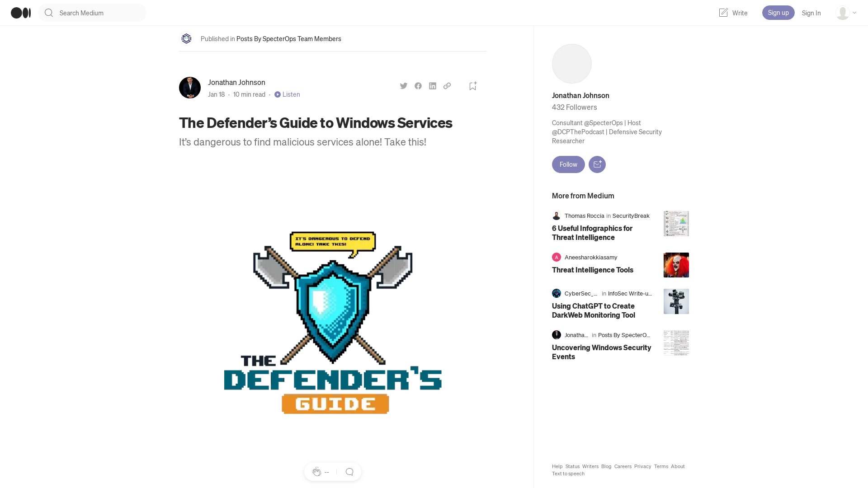The width and height of the screenshot is (868, 488).
Task: Open the comment section
Action: pyautogui.click(x=349, y=471)
